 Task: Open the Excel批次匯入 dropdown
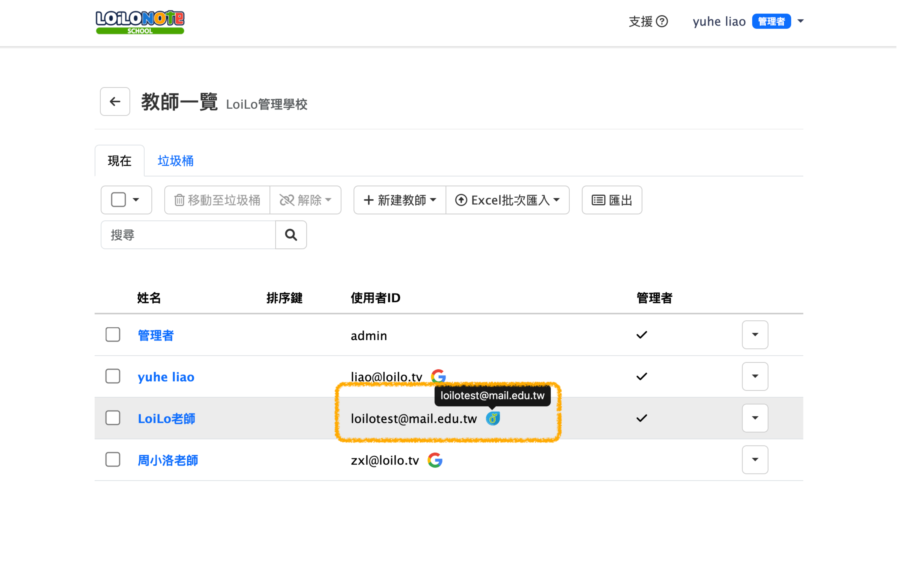(507, 200)
